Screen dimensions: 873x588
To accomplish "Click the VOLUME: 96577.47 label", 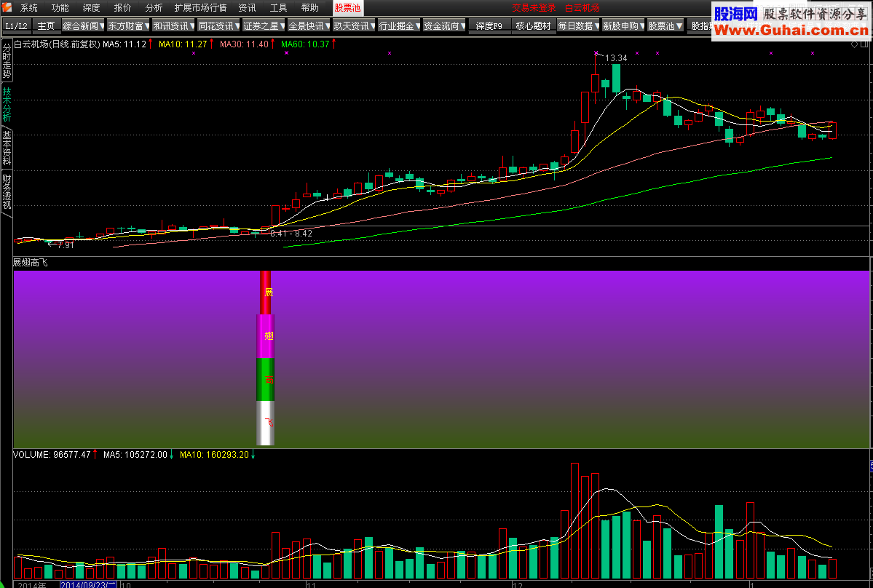I will pyautogui.click(x=52, y=455).
